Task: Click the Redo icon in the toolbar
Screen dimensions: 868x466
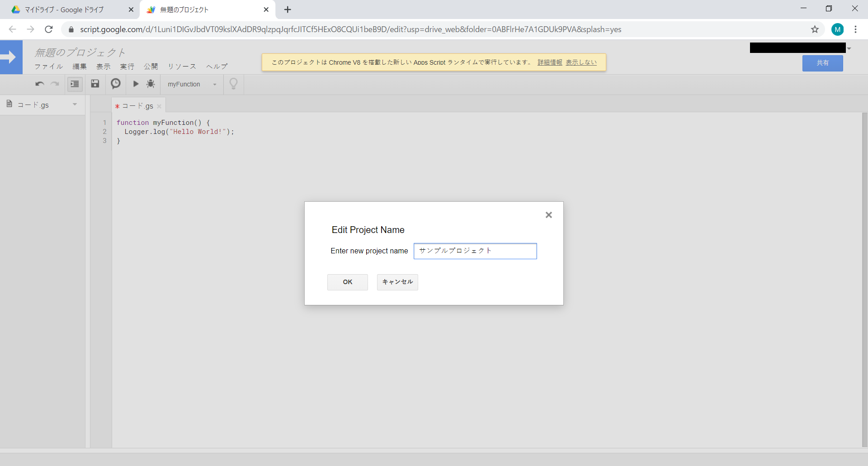Action: pos(55,84)
